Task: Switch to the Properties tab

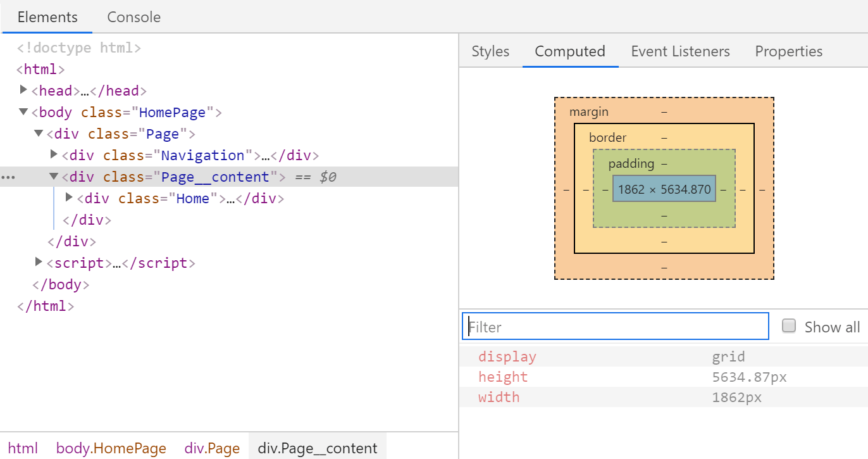Action: point(788,51)
